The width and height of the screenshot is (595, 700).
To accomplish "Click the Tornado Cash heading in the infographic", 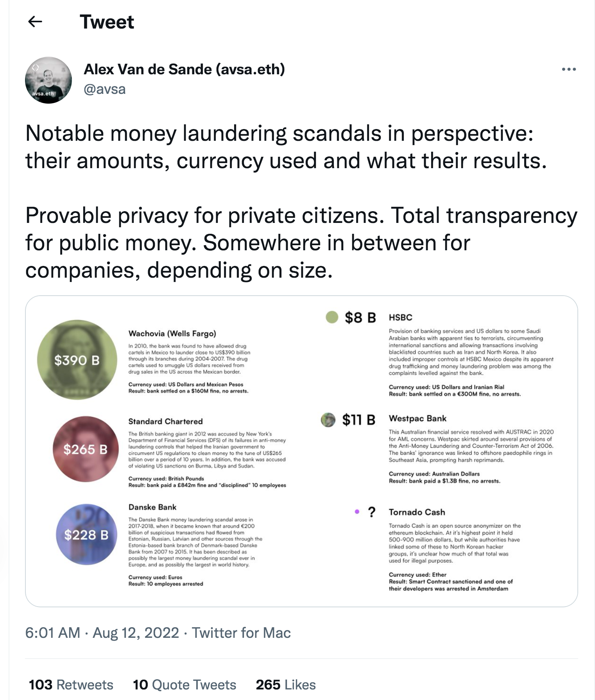I will [x=417, y=512].
